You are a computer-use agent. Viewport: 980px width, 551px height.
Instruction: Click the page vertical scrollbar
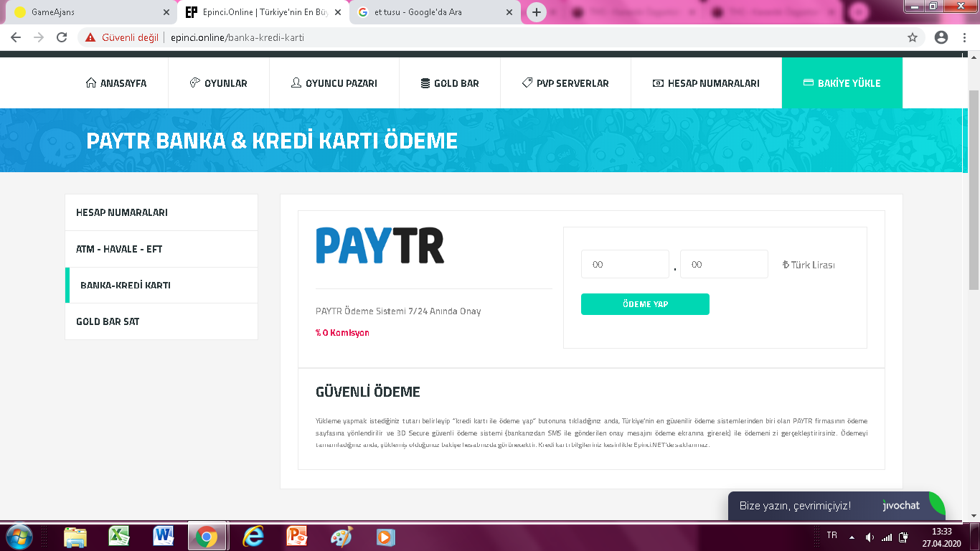pyautogui.click(x=974, y=190)
